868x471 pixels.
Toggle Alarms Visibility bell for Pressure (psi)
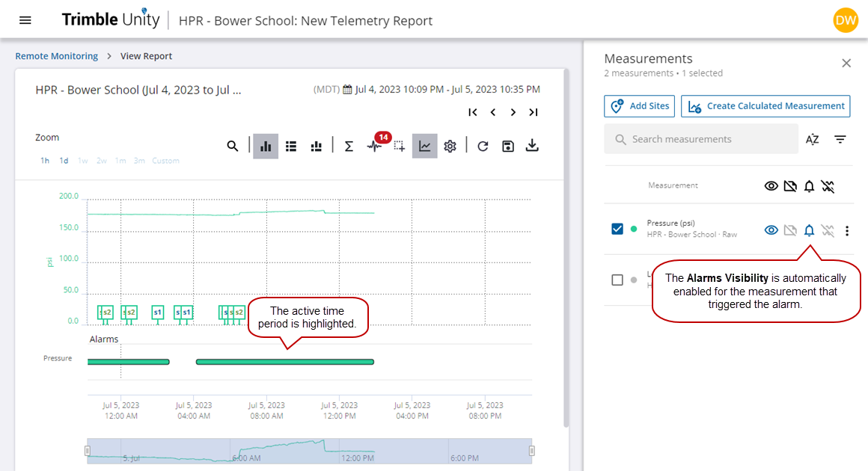click(x=810, y=230)
